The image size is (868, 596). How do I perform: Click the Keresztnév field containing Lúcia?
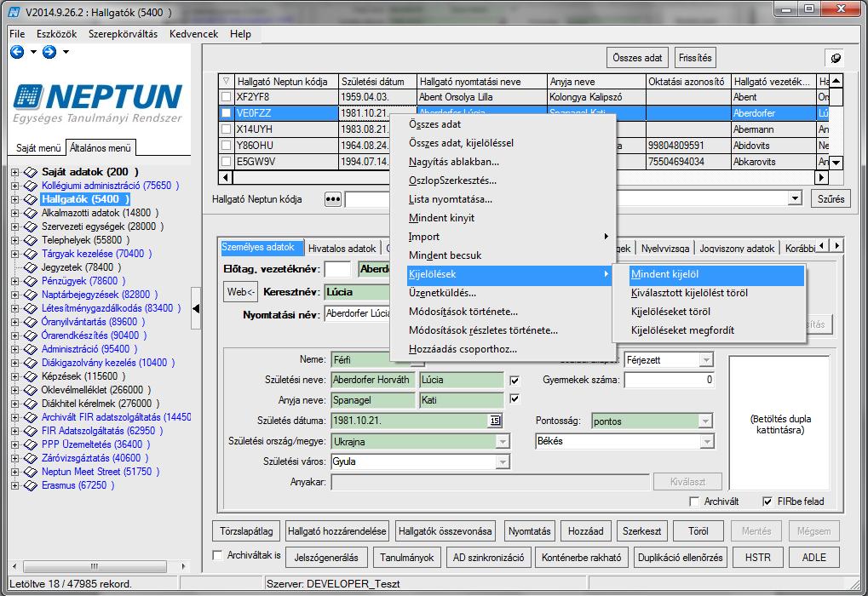[x=358, y=292]
